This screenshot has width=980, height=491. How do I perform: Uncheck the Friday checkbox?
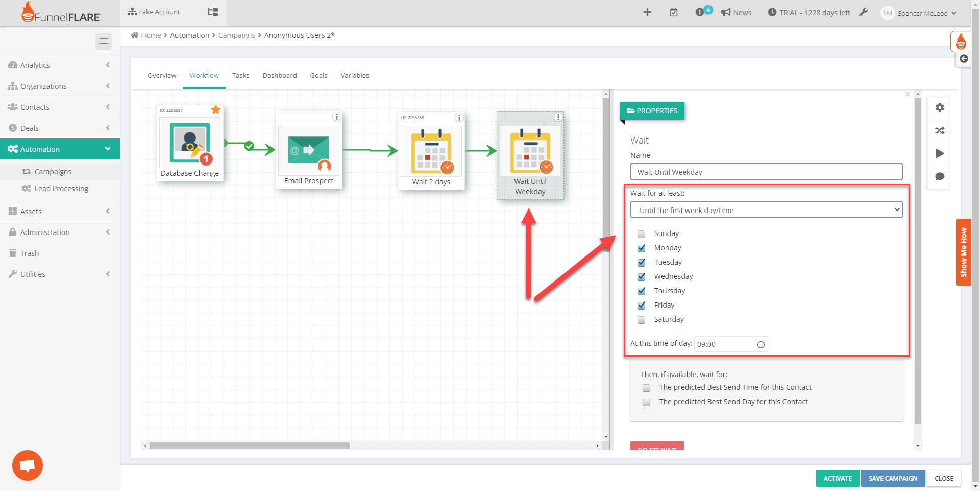point(641,306)
